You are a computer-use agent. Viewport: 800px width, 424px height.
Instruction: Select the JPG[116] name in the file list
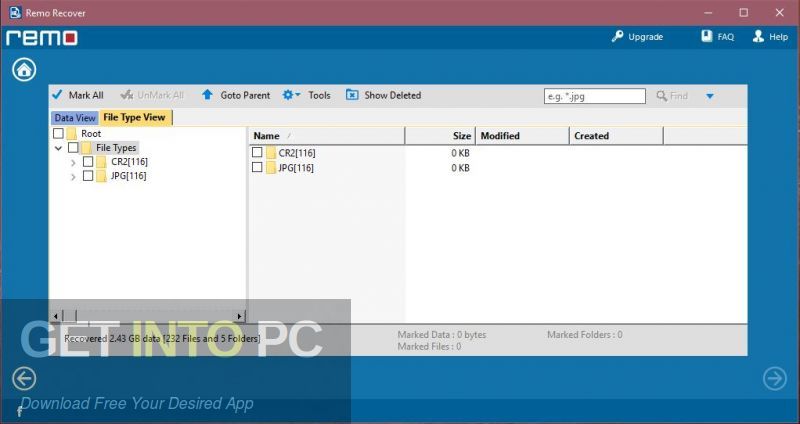[296, 167]
